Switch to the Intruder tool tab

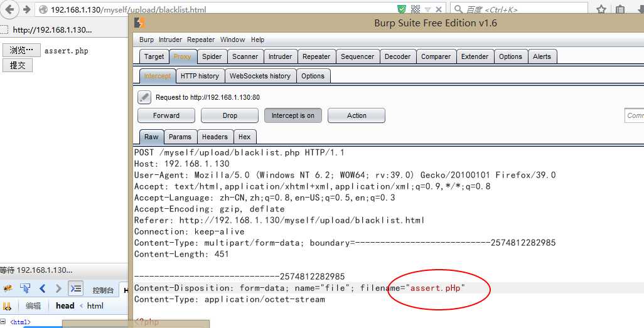280,56
